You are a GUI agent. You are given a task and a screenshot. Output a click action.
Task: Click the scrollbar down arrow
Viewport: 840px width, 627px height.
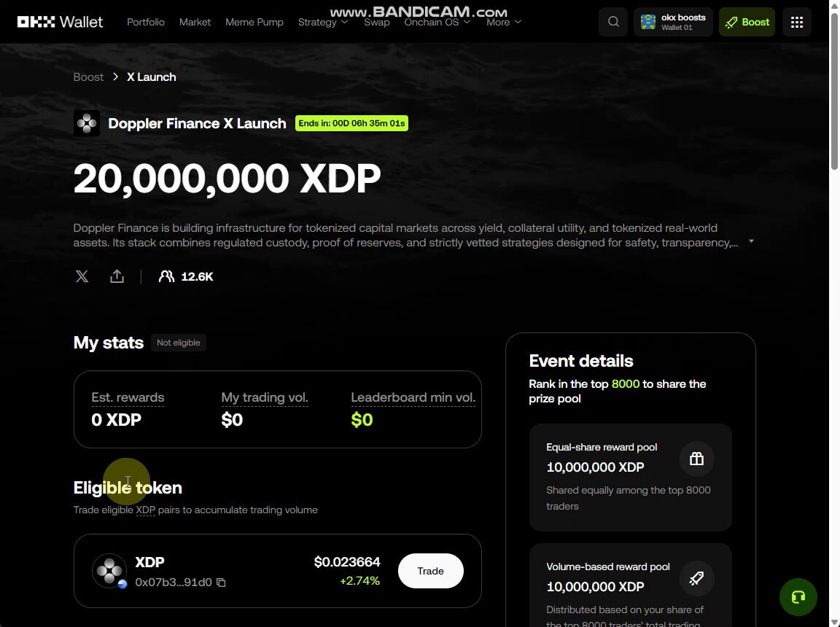[834, 622]
